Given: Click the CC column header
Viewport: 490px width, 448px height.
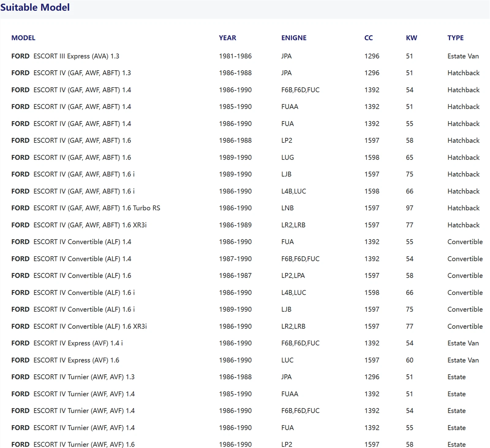Looking at the screenshot, I should pos(368,38).
